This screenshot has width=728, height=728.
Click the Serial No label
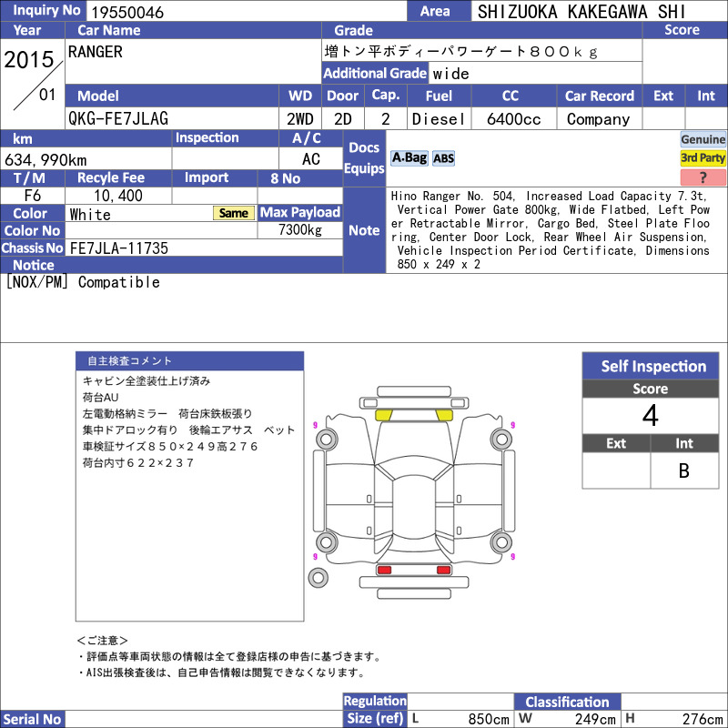[x=32, y=719]
